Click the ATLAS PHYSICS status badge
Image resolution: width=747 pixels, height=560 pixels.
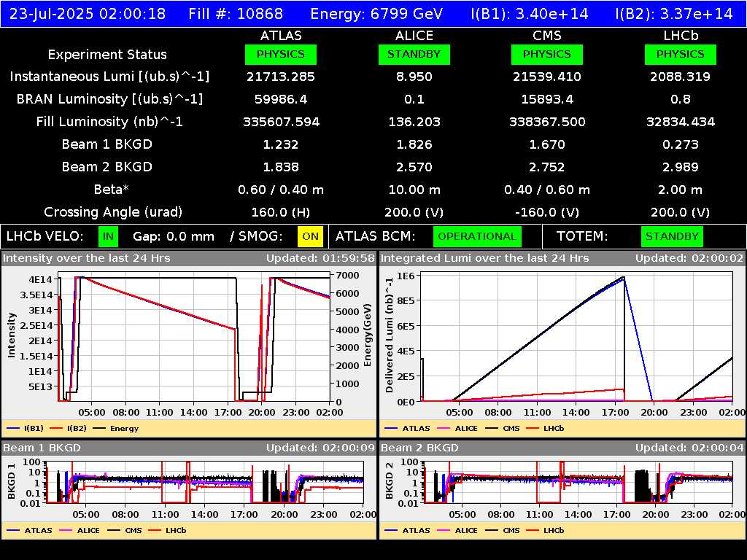pos(281,54)
